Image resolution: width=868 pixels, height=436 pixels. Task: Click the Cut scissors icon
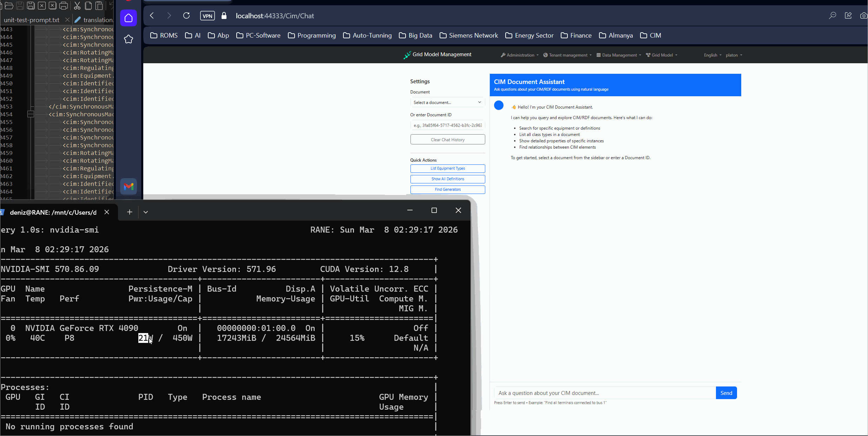click(x=78, y=6)
